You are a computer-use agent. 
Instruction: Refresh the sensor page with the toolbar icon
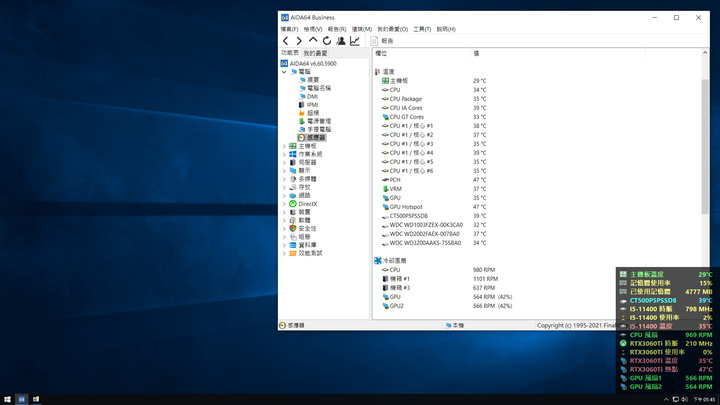326,41
